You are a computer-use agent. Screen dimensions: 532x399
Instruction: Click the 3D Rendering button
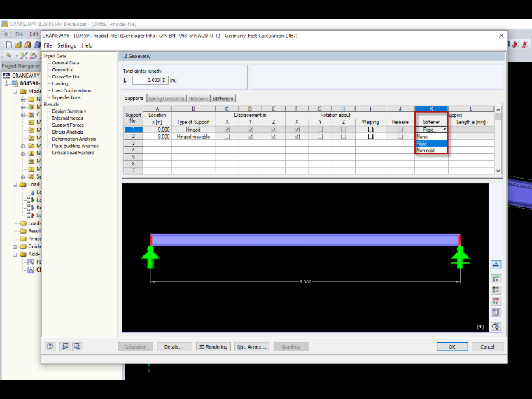213,346
